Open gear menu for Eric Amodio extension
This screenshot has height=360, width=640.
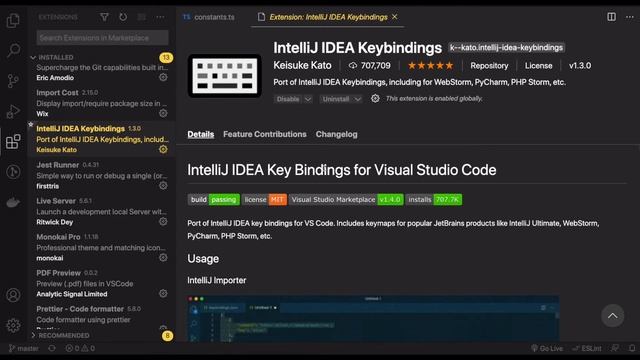click(x=163, y=77)
